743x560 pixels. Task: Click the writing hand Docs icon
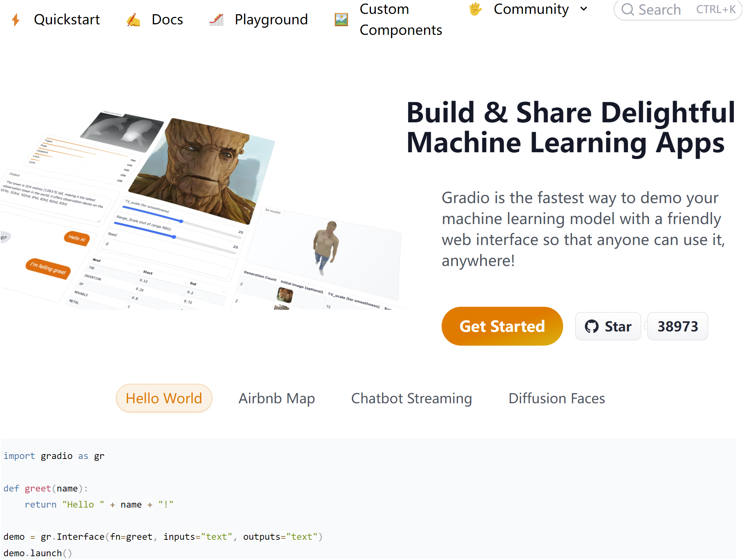[x=133, y=19]
